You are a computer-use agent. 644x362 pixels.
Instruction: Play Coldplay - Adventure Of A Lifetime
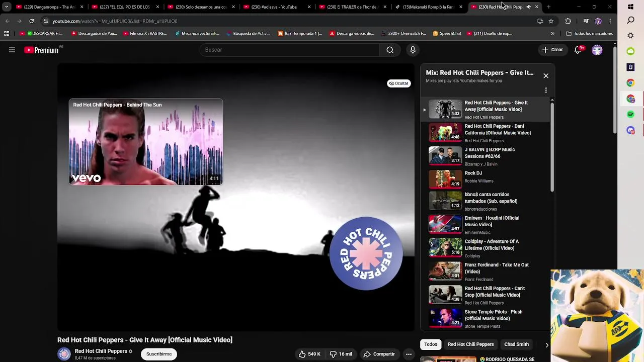[x=486, y=248]
